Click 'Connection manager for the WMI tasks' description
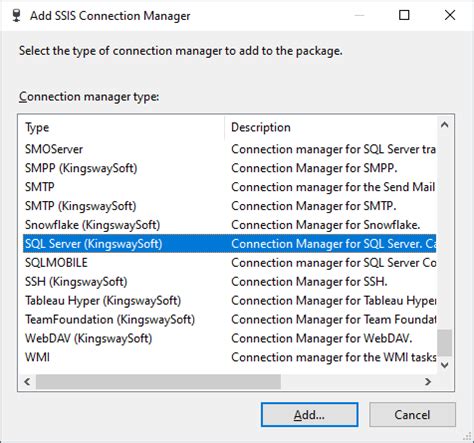This screenshot has width=474, height=443. [334, 357]
